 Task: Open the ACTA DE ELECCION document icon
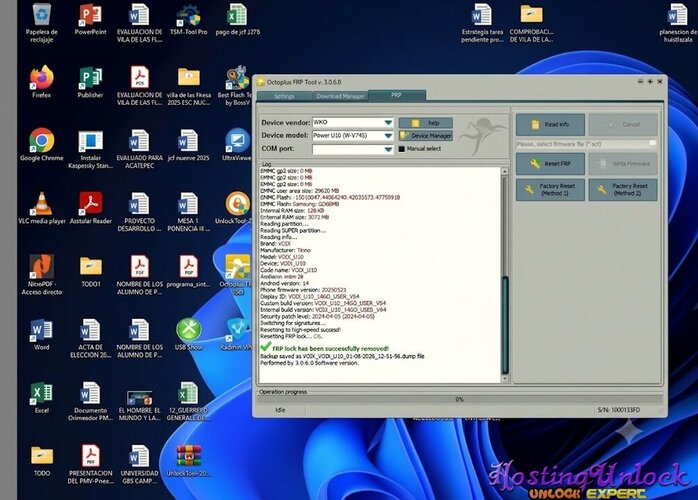coord(90,338)
